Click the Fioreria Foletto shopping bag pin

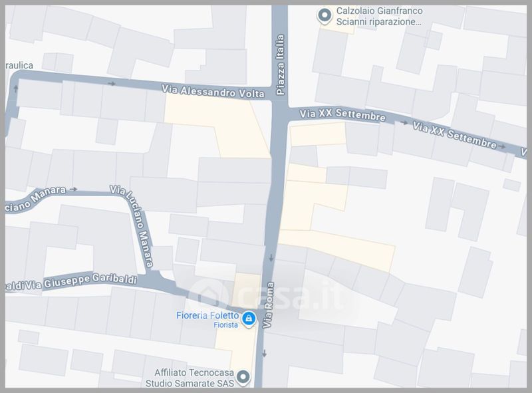(249, 319)
